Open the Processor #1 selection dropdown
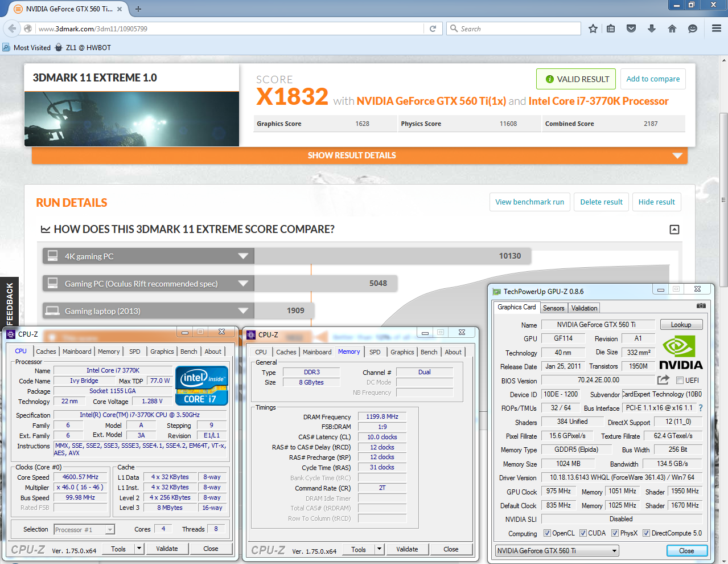Viewport: 728px width, 564px height. [x=84, y=530]
